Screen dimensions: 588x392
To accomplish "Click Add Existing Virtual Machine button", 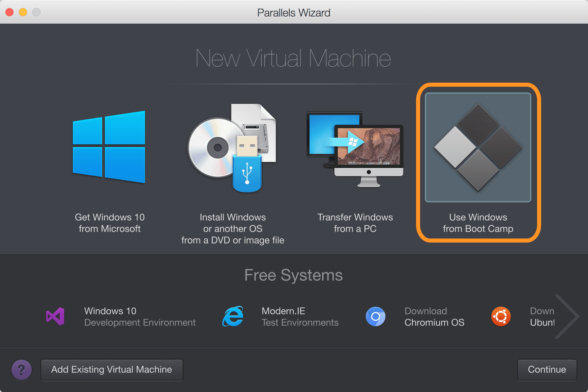I will (x=112, y=370).
